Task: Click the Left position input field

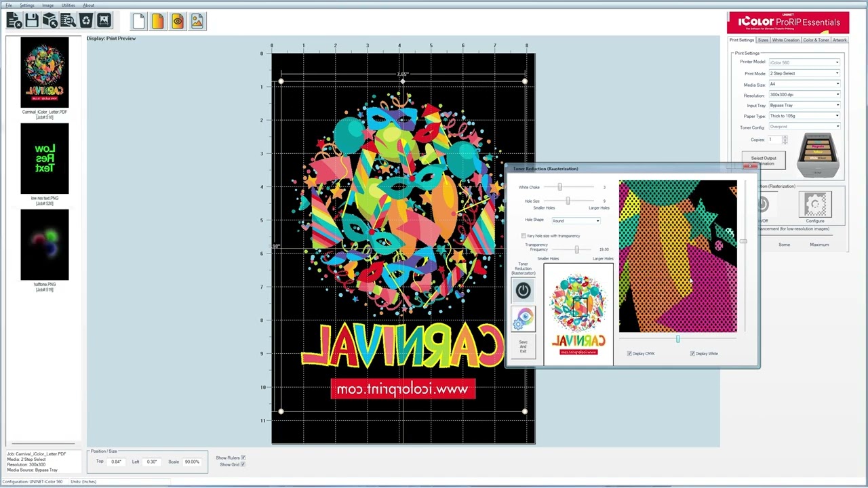Action: [151, 462]
